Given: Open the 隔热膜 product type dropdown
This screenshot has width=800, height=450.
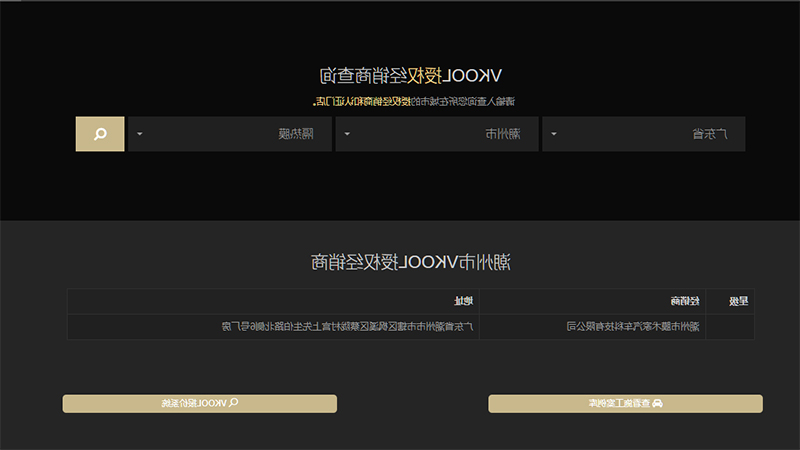Looking at the screenshot, I should click(230, 134).
